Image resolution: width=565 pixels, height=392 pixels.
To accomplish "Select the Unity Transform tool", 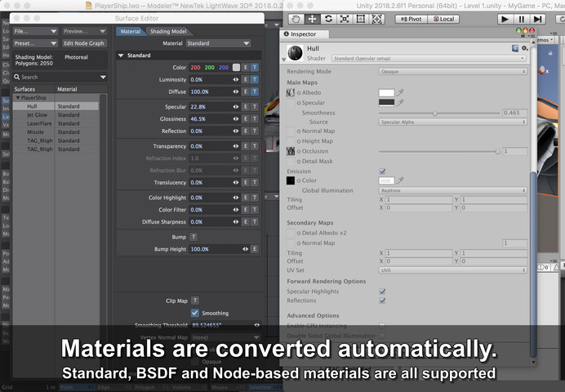I will [377, 19].
